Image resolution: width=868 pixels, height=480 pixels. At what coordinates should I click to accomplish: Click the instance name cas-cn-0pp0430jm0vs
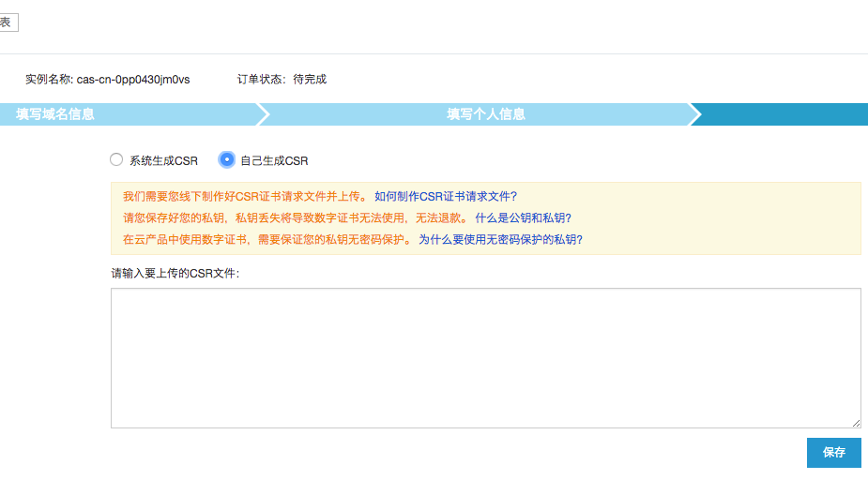pos(133,80)
